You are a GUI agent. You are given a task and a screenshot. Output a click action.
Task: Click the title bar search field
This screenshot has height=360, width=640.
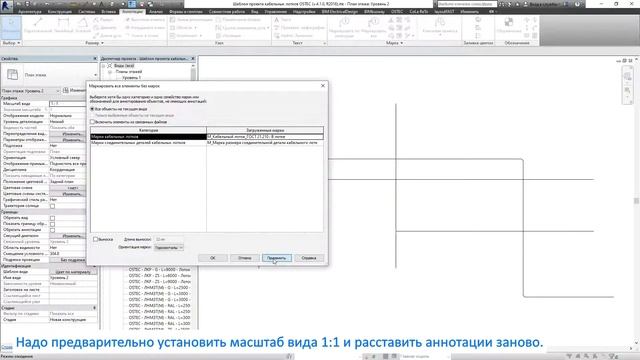coord(467,4)
